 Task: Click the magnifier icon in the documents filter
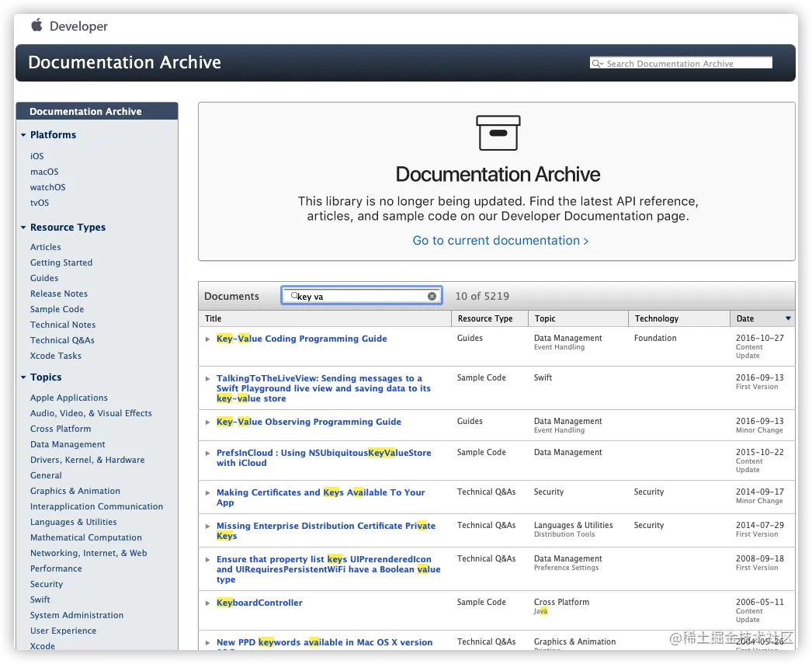(x=294, y=296)
